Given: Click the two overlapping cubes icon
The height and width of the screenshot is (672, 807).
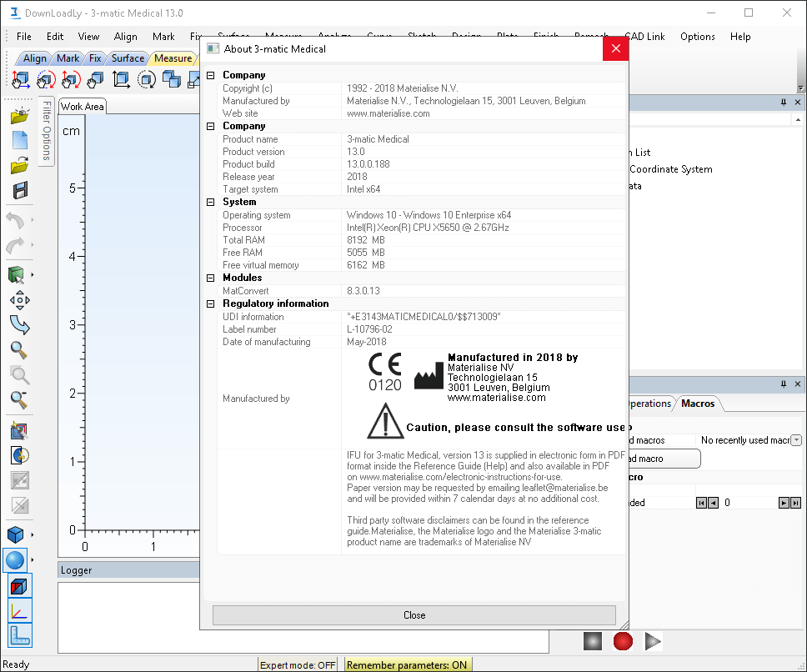Looking at the screenshot, I should click(x=172, y=80).
